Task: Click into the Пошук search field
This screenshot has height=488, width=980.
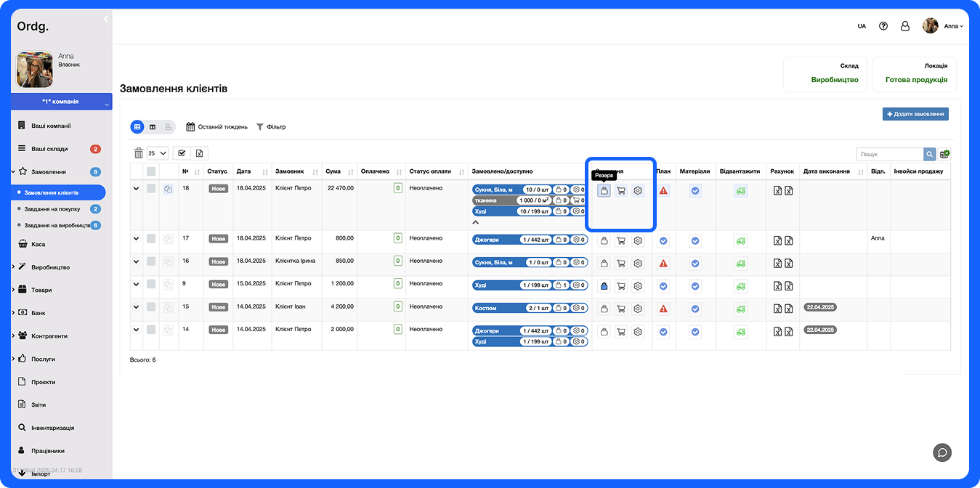Action: pyautogui.click(x=889, y=154)
